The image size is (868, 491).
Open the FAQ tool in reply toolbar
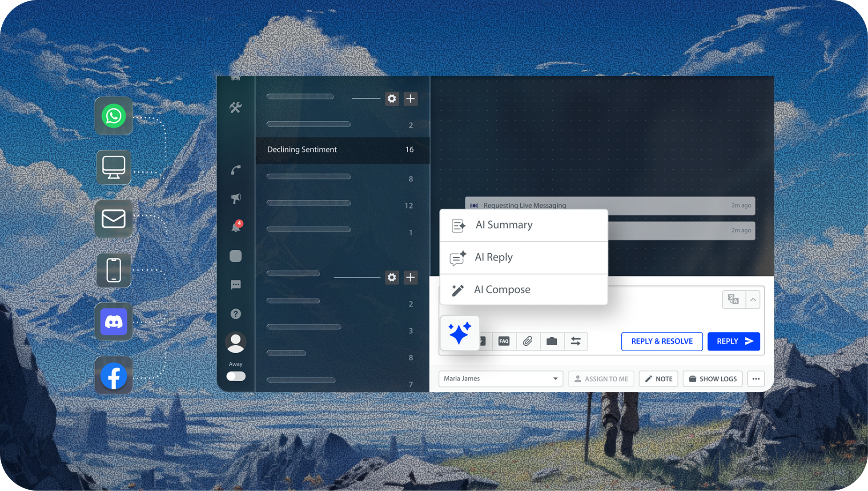coord(504,341)
